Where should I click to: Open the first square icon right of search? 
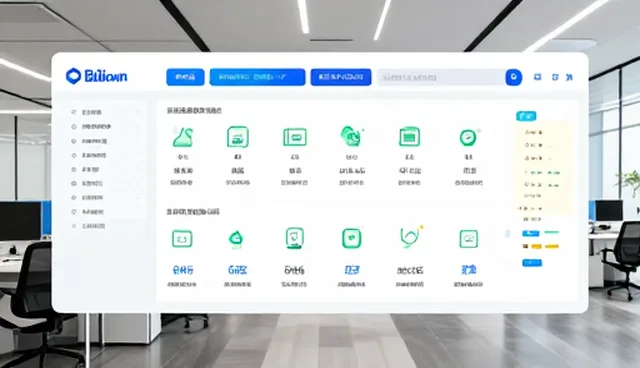538,77
